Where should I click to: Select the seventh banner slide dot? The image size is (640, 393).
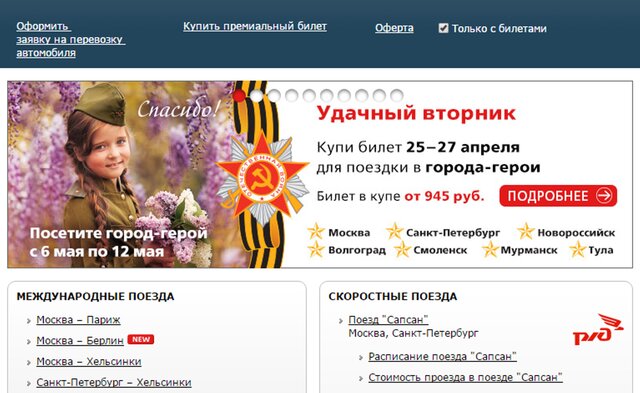344,96
